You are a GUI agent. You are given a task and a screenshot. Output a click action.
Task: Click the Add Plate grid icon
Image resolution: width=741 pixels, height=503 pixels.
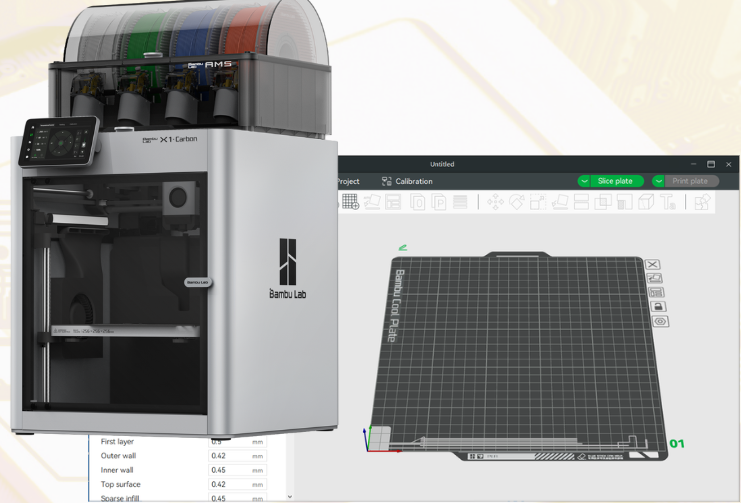351,202
